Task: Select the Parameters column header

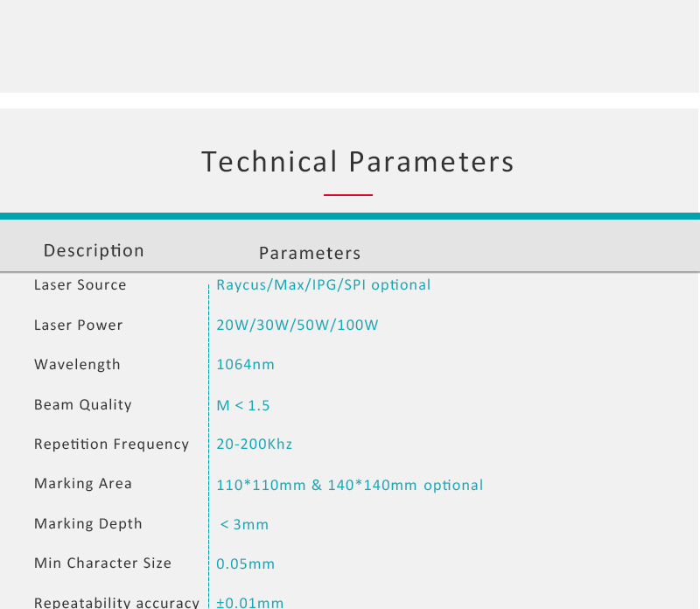Action: pos(310,253)
